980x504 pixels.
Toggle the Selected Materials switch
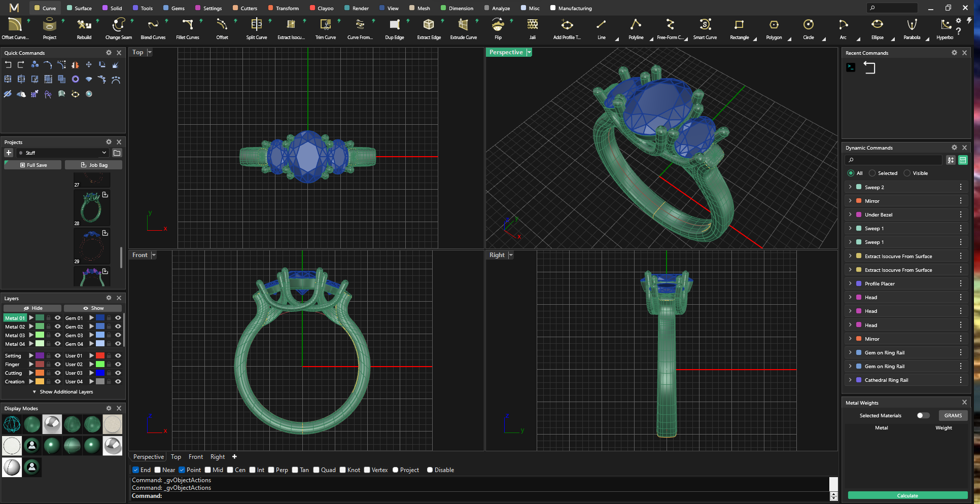pos(923,416)
